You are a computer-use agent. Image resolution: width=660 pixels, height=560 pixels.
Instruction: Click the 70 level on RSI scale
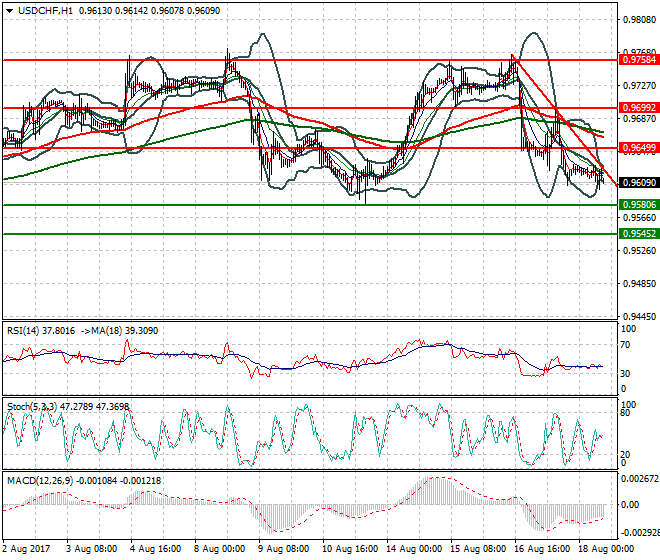point(627,345)
